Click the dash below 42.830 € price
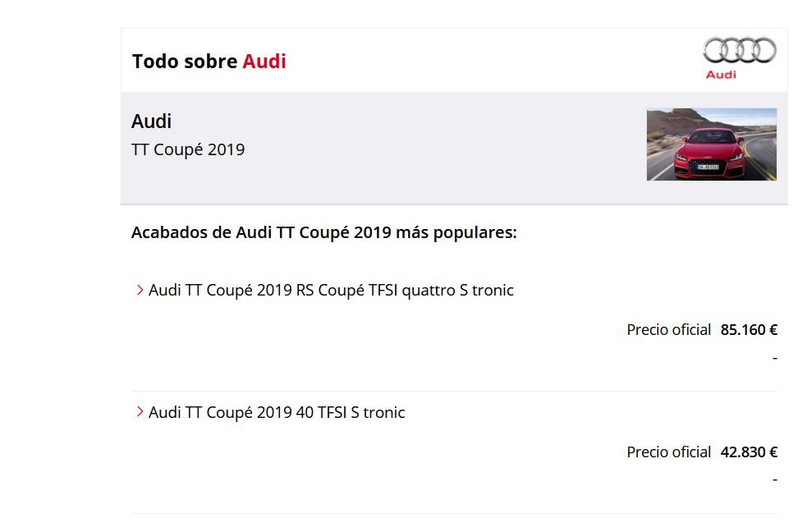 [x=775, y=480]
